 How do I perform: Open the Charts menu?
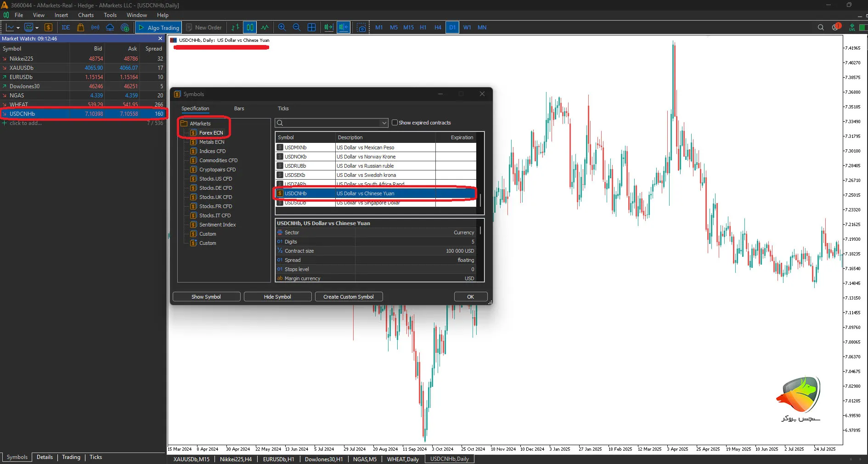point(85,15)
